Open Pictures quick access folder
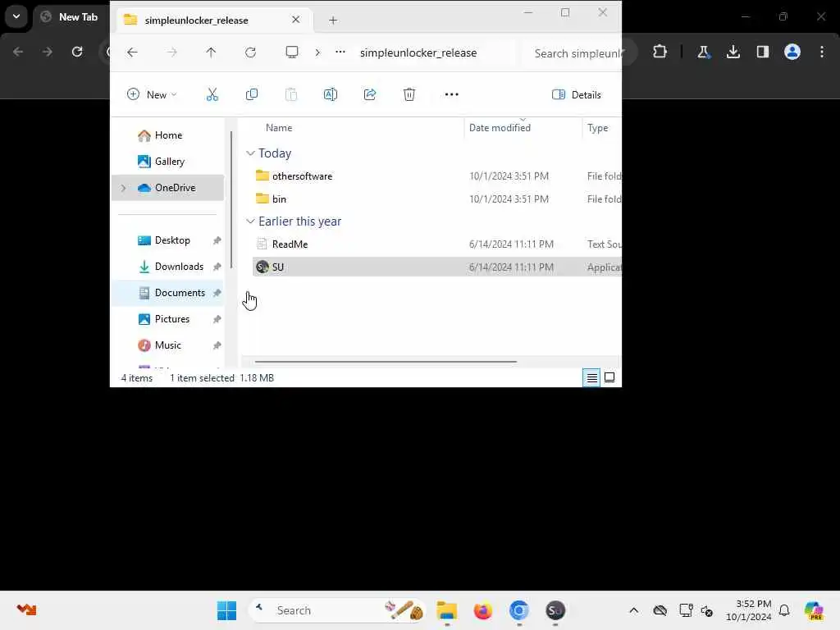This screenshot has width=840, height=630. 171,319
